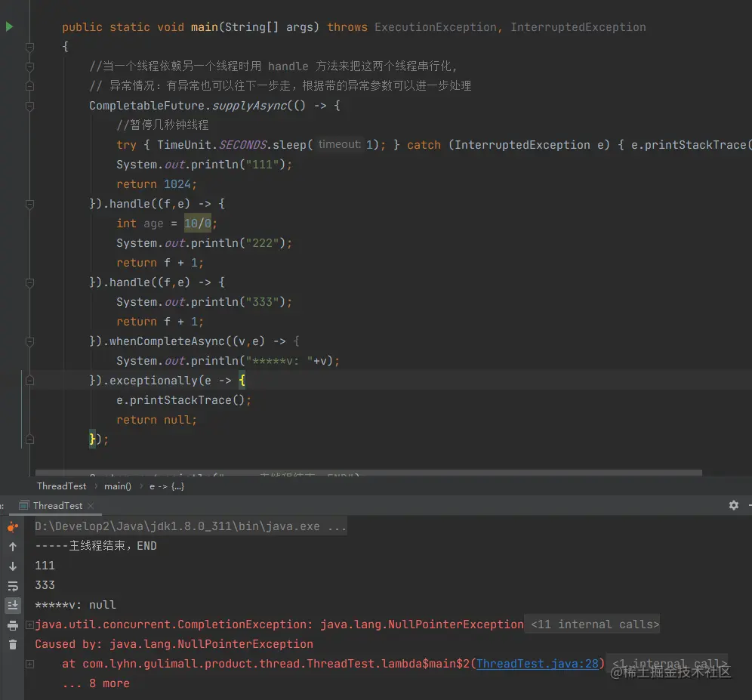752x700 pixels.
Task: Click e.printStackTrace(); in exceptionally block
Action: coord(183,400)
